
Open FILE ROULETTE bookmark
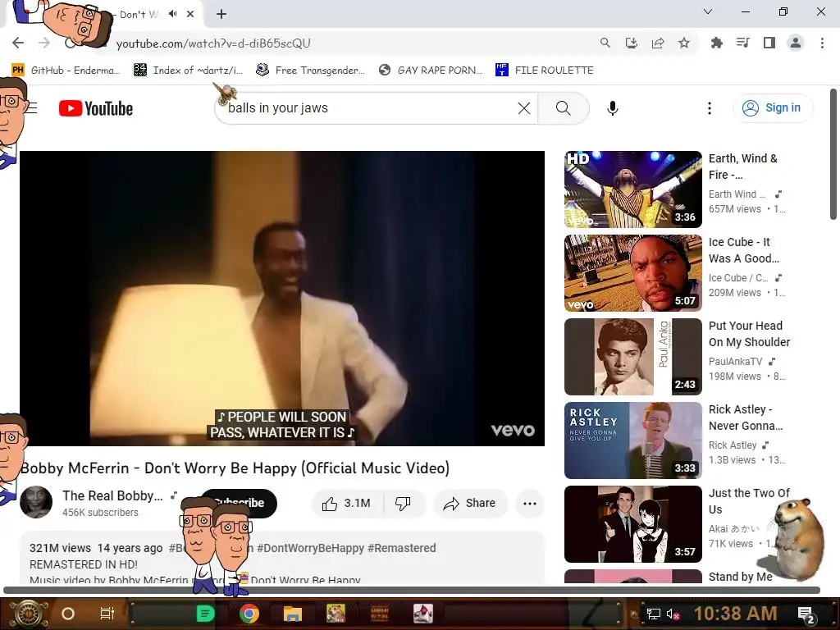click(x=545, y=71)
